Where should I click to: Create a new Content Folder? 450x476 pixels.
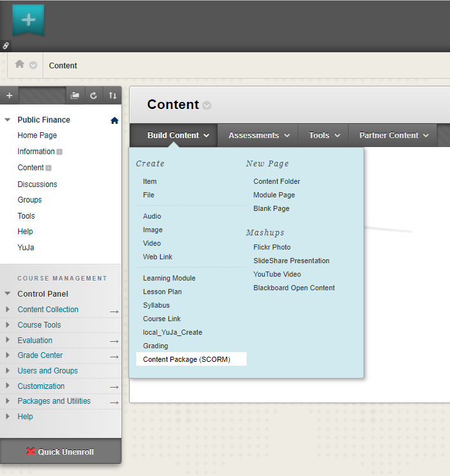tap(276, 181)
